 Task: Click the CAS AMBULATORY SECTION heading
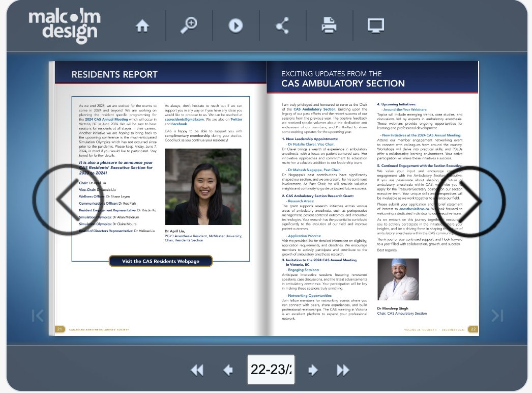[x=343, y=83]
